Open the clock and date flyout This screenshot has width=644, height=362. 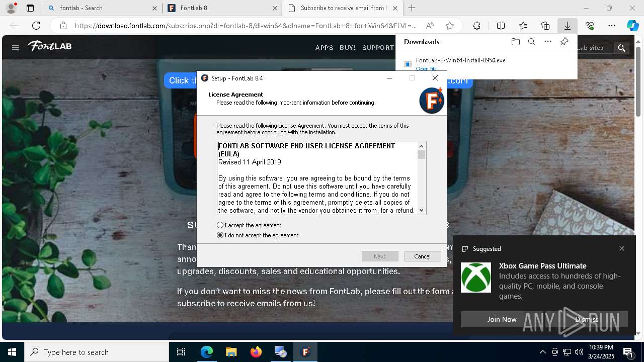[601, 352]
